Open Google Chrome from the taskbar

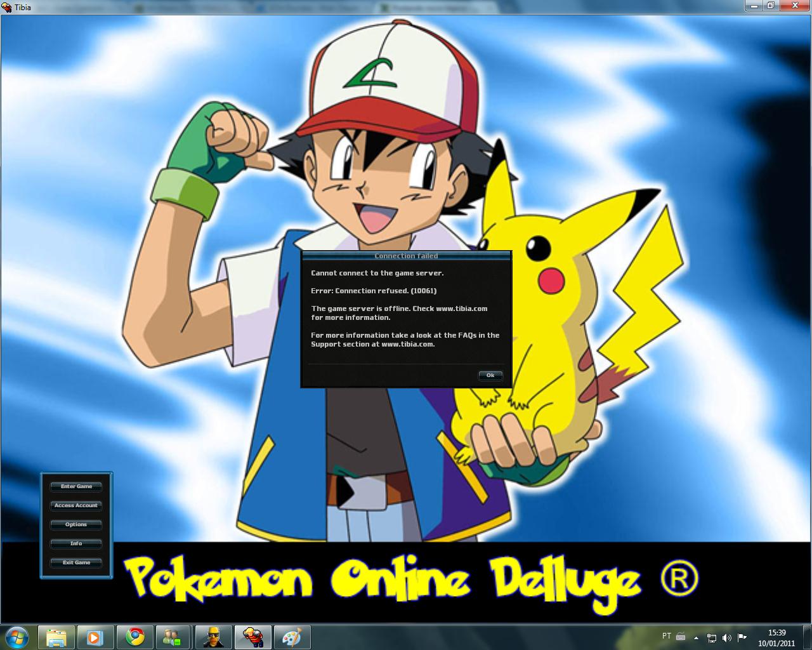(x=134, y=637)
